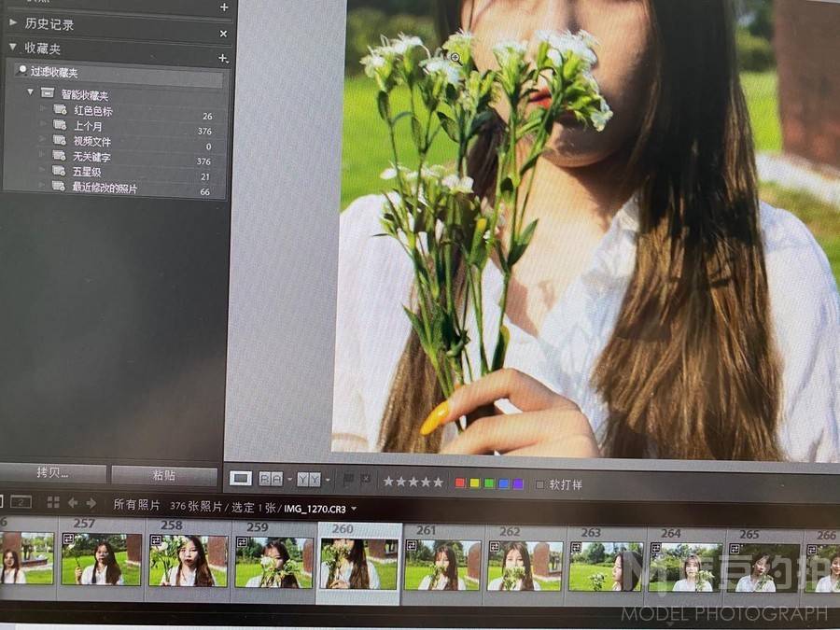Go forward with the right arrow

(91, 503)
